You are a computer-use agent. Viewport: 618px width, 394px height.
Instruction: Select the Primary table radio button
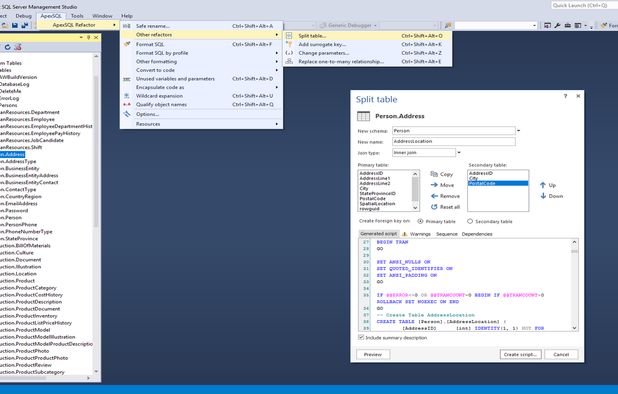pos(420,221)
